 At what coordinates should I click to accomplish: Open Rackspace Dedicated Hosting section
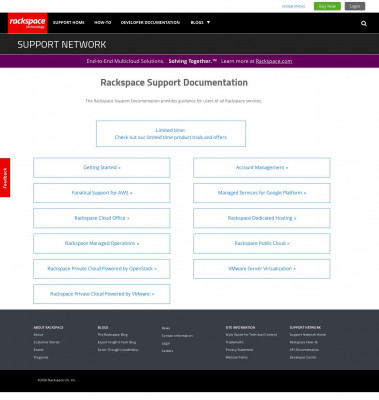(262, 218)
